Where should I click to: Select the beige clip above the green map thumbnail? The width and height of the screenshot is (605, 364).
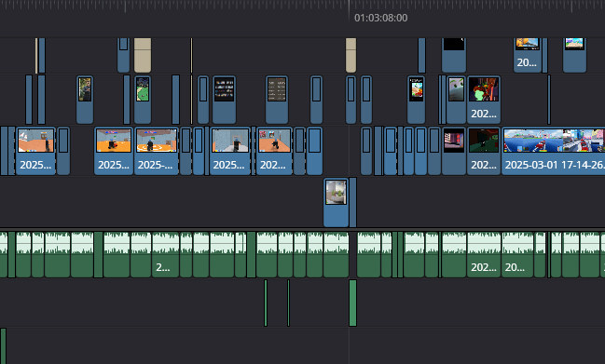pyautogui.click(x=143, y=55)
